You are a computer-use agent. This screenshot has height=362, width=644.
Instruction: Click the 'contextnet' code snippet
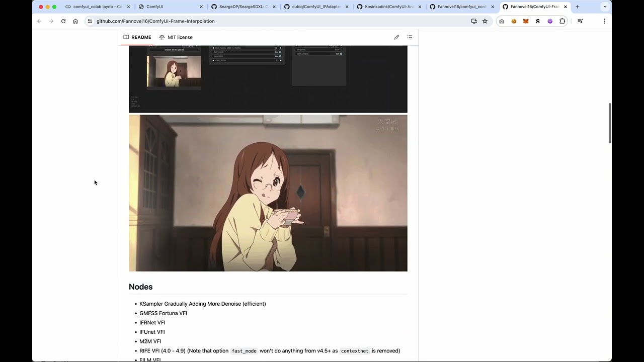[x=355, y=351]
